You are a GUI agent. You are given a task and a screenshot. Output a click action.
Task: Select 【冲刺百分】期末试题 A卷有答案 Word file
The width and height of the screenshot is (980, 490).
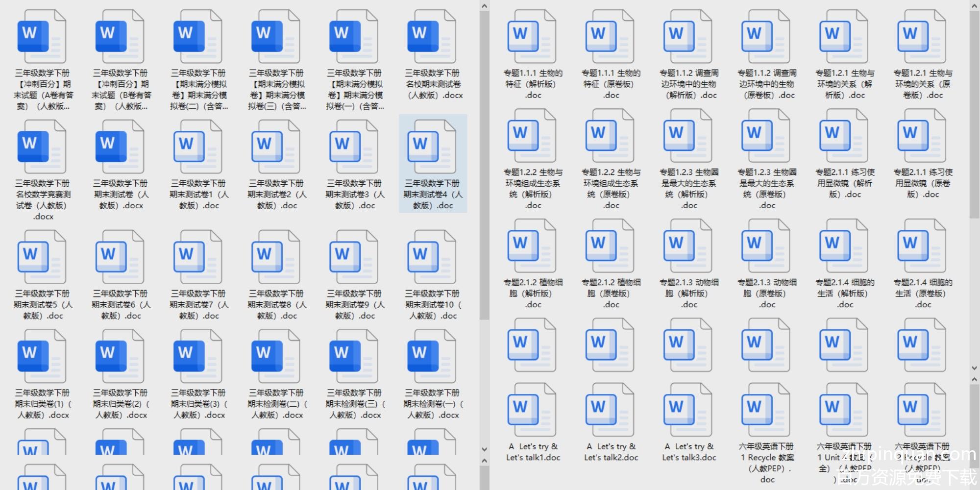tap(43, 38)
